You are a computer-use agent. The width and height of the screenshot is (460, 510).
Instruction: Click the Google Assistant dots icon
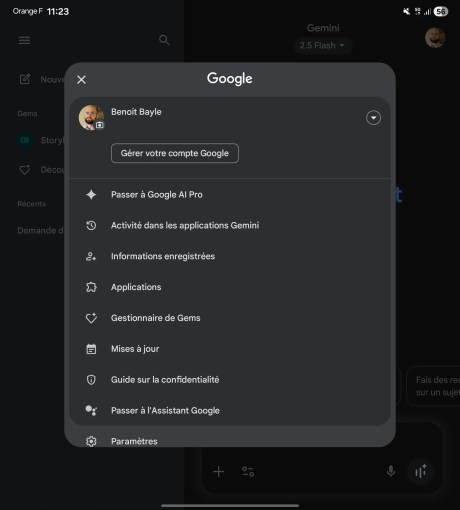pos(91,410)
